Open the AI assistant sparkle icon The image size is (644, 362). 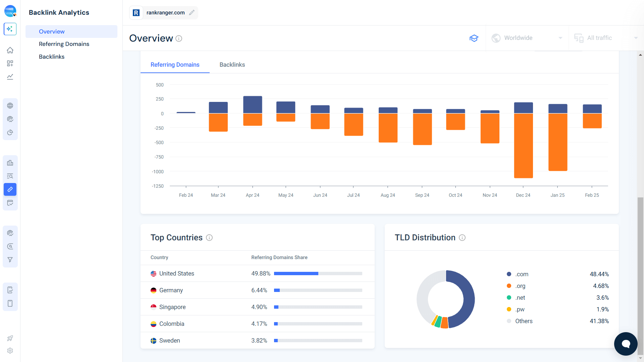[x=10, y=29]
